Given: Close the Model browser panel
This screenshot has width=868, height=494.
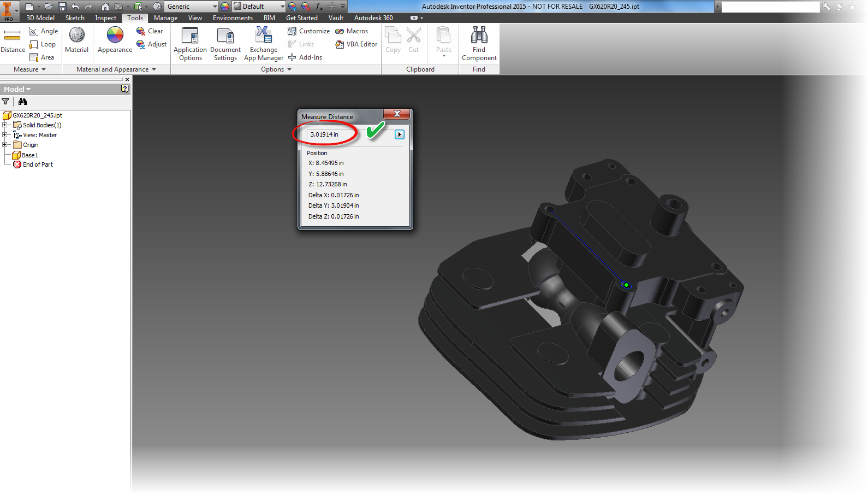Looking at the screenshot, I should [x=127, y=80].
